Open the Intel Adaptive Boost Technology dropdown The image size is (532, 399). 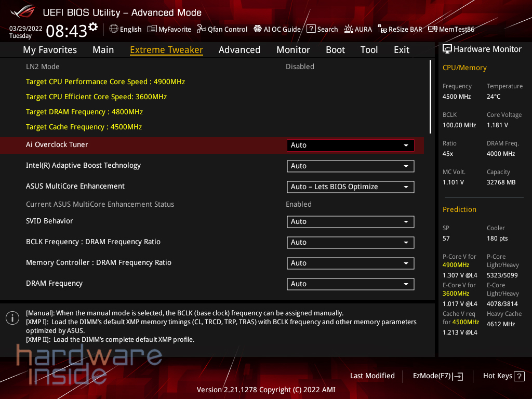(x=350, y=166)
